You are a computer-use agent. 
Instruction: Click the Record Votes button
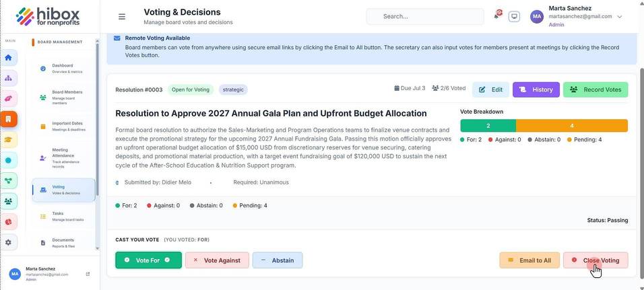point(595,89)
